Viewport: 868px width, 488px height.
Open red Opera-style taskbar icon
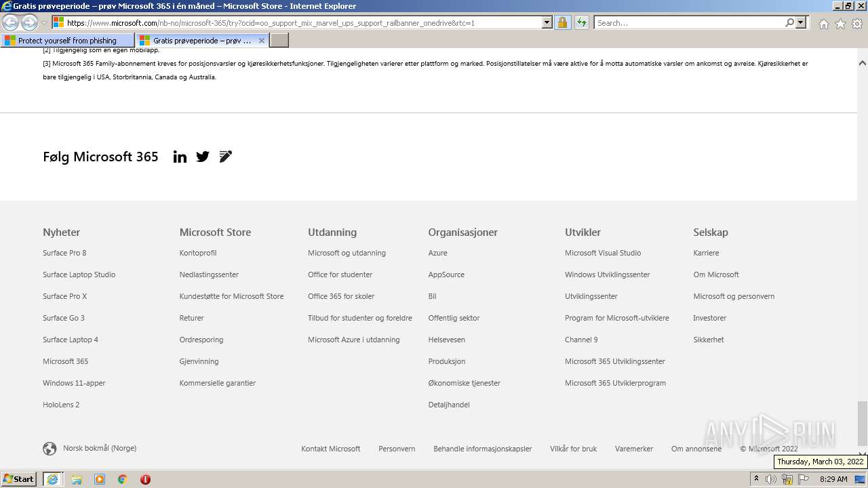coord(145,479)
